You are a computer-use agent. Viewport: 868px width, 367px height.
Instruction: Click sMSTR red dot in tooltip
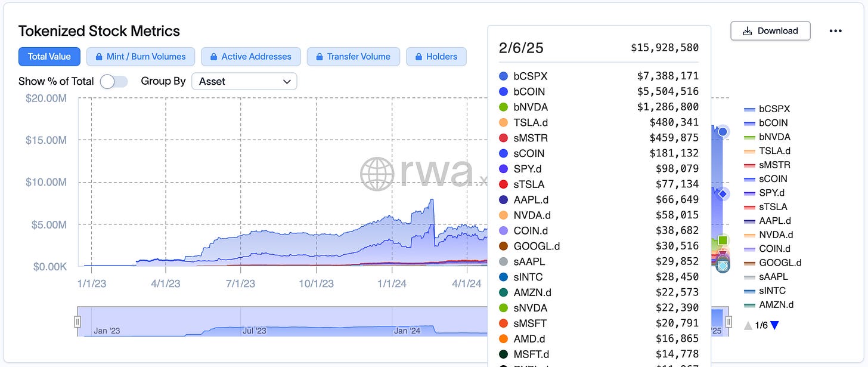pyautogui.click(x=503, y=138)
